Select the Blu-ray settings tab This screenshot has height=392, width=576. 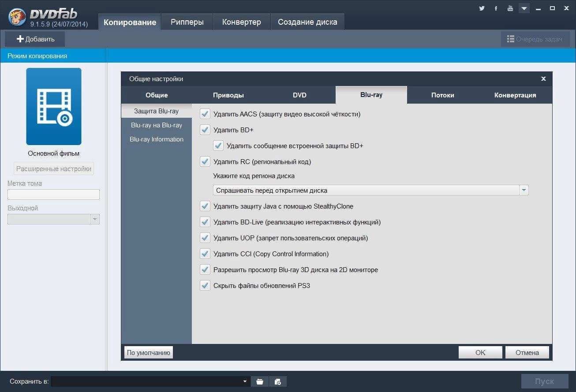pyautogui.click(x=371, y=95)
